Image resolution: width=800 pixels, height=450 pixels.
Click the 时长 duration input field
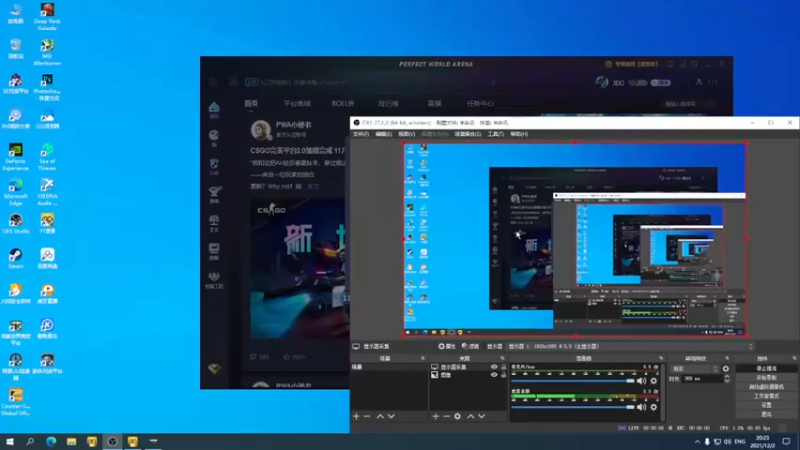pyautogui.click(x=703, y=379)
